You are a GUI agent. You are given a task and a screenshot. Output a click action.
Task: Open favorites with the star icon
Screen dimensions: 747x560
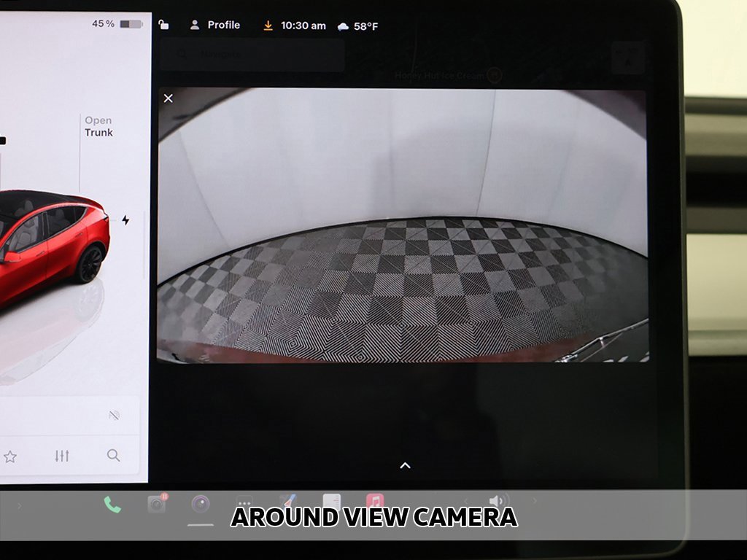click(x=10, y=456)
